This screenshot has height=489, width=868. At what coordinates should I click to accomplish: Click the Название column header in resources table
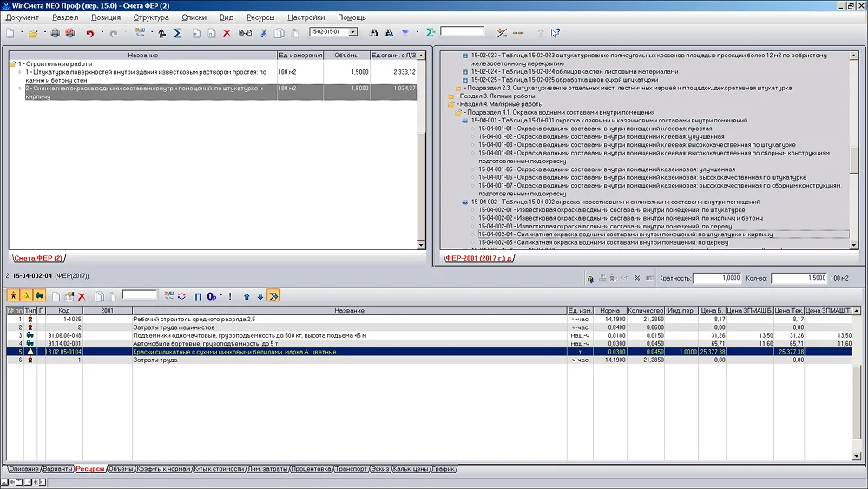click(349, 311)
